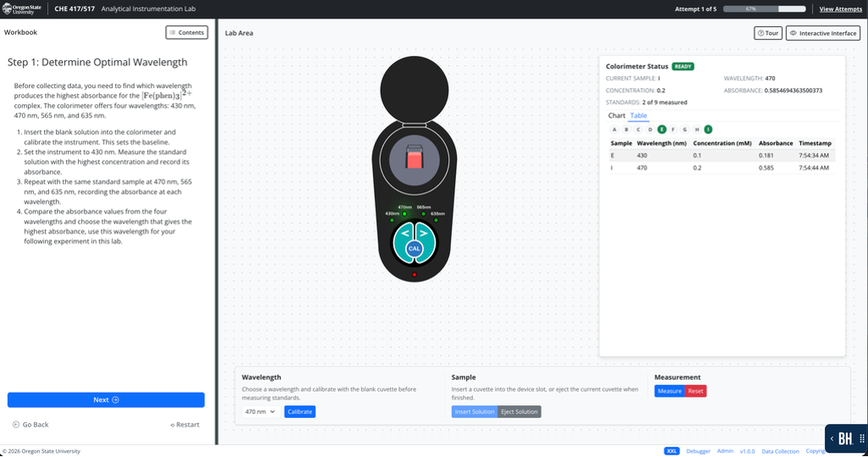Click absorbance value 0.585 in table
The width and height of the screenshot is (868, 457).
766,168
